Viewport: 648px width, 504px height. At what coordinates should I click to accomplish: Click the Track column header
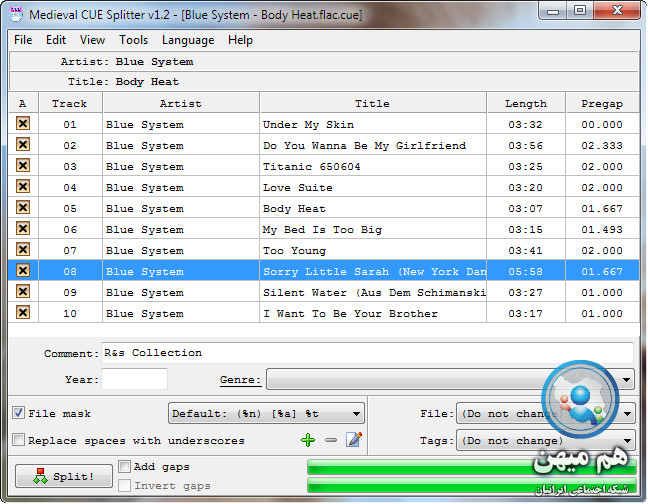(x=70, y=103)
